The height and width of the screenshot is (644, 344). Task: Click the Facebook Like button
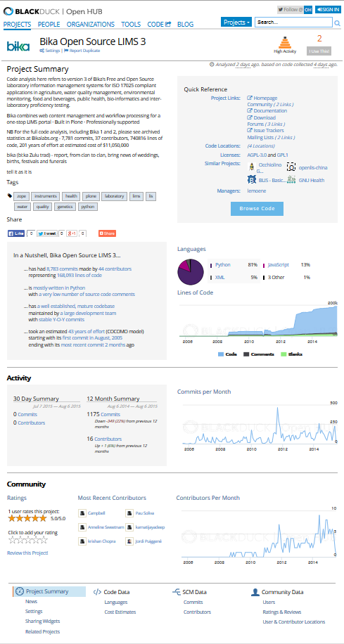pos(16,233)
